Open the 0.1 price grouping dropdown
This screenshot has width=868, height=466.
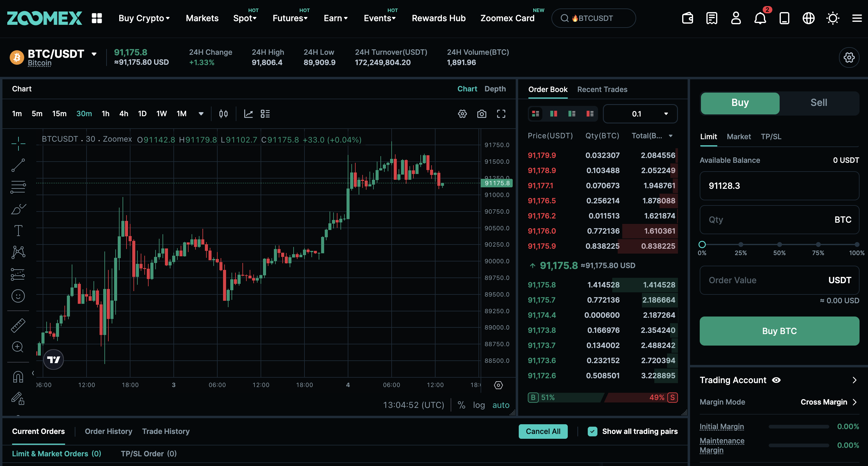(x=640, y=114)
